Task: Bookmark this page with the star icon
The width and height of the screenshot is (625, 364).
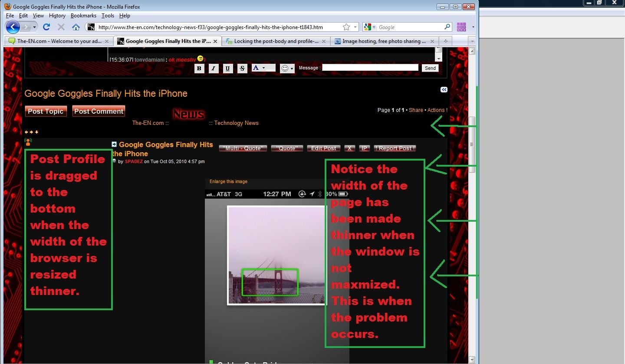Action: click(x=346, y=27)
